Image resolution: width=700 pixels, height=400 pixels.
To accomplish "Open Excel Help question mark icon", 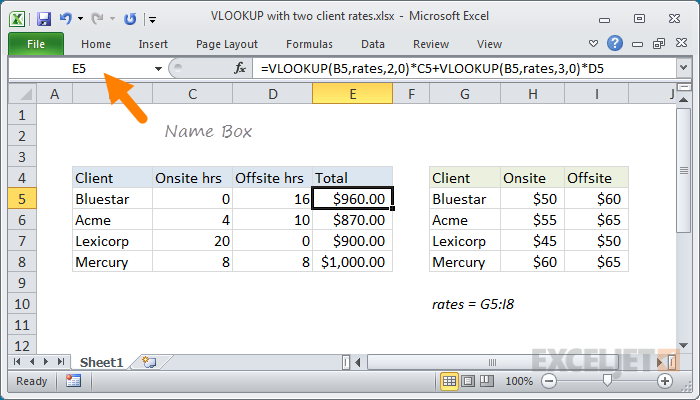I will click(615, 44).
